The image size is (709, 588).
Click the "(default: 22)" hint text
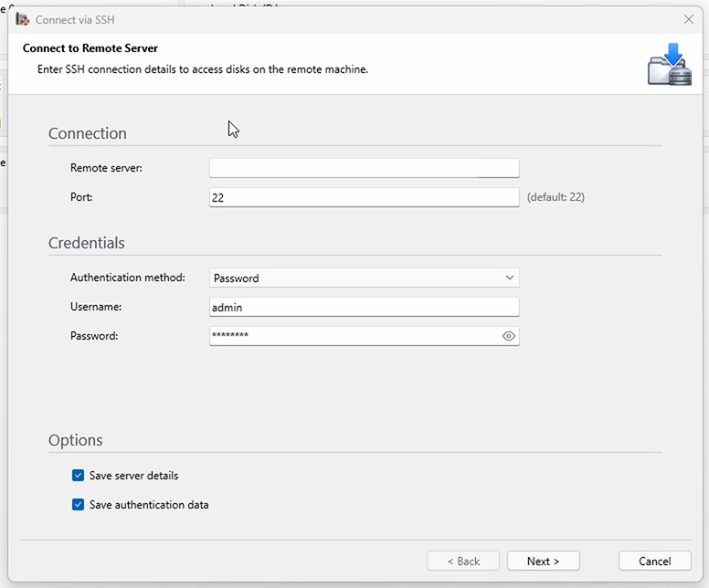[x=556, y=197]
